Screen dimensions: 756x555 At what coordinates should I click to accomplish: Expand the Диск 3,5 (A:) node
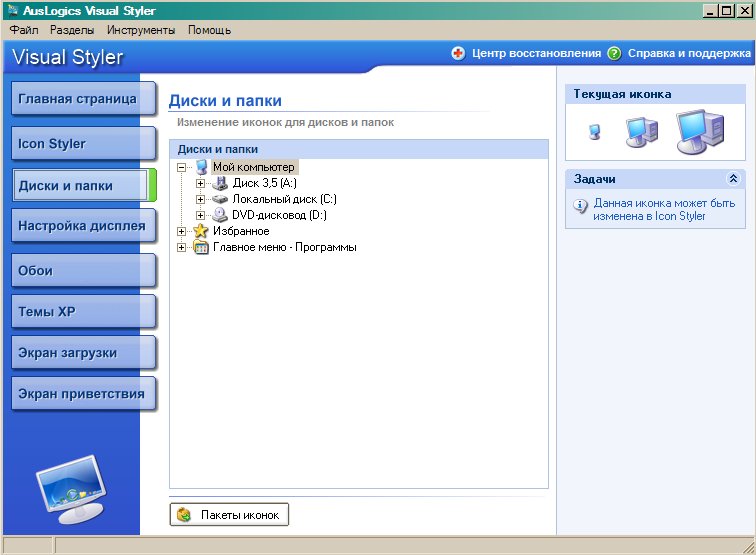point(200,183)
